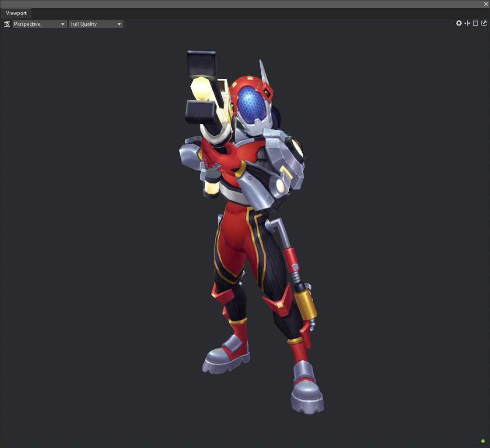
Task: Click the split viewport arrows icon
Action: (467, 23)
